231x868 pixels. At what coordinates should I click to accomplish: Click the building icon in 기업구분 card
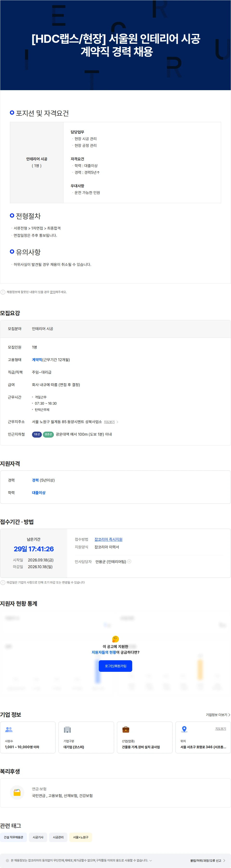pyautogui.click(x=67, y=729)
